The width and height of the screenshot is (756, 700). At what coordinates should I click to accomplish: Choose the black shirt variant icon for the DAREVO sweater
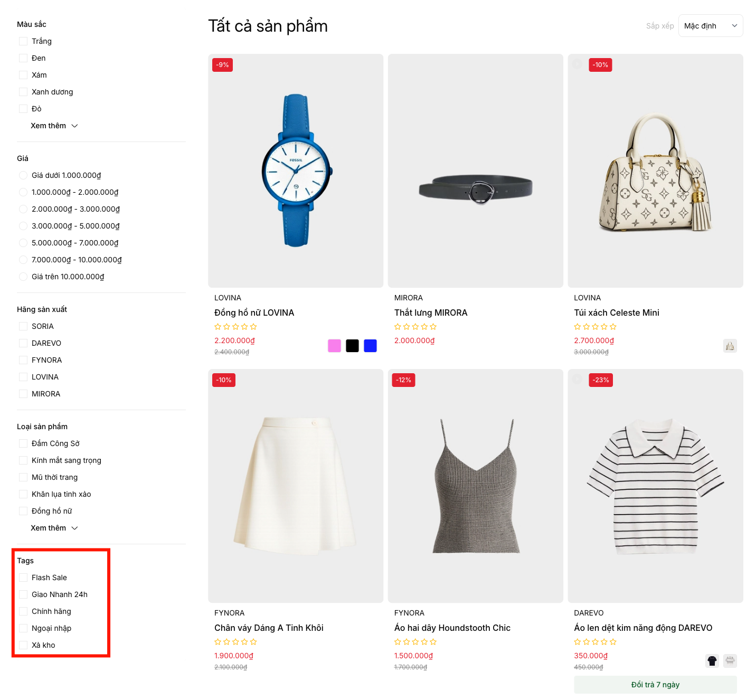click(712, 660)
